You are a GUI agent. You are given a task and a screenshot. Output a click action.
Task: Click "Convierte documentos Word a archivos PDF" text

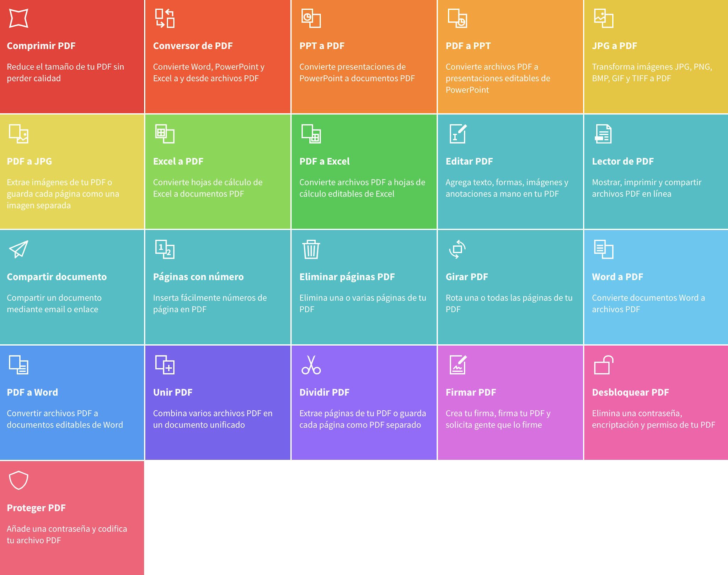648,304
